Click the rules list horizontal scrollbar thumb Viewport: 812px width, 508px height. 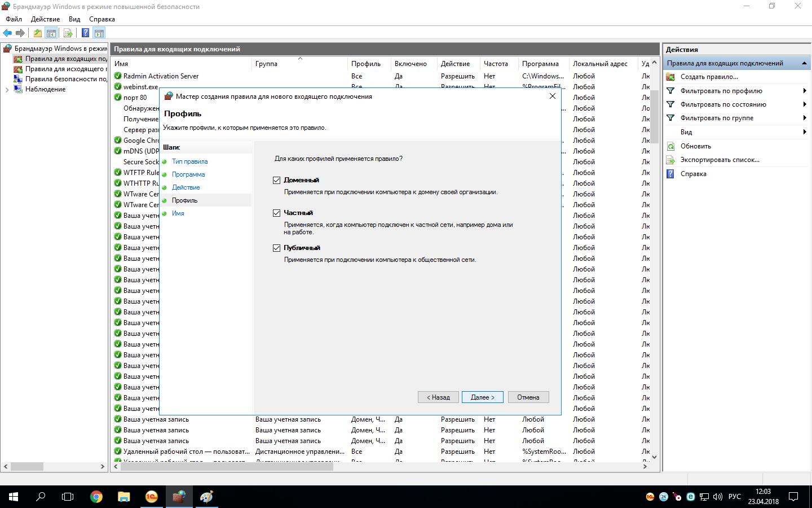point(227,467)
